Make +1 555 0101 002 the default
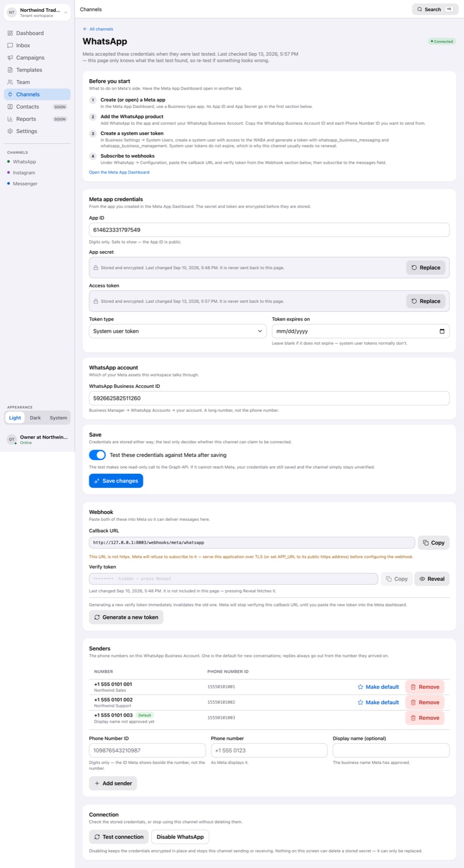464x868 pixels. [378, 702]
